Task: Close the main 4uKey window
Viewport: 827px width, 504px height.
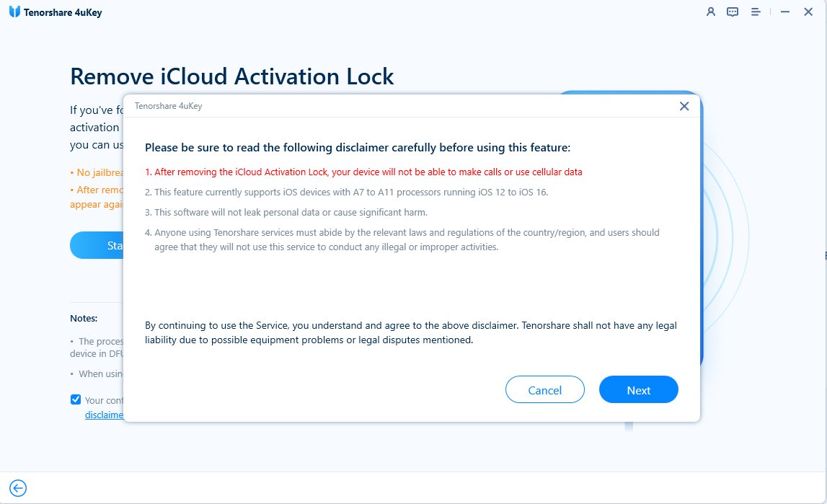Action: [x=808, y=12]
